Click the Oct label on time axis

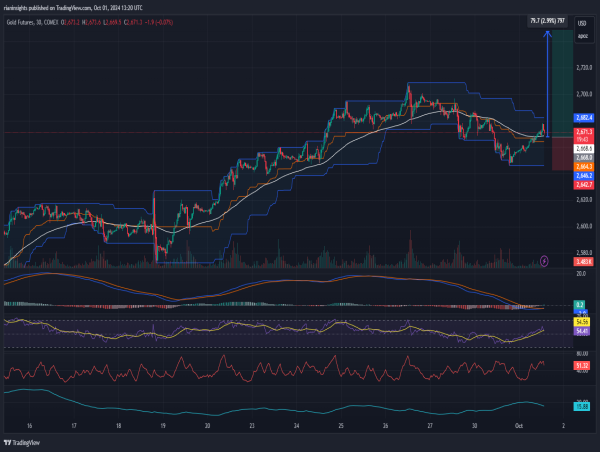click(x=519, y=426)
